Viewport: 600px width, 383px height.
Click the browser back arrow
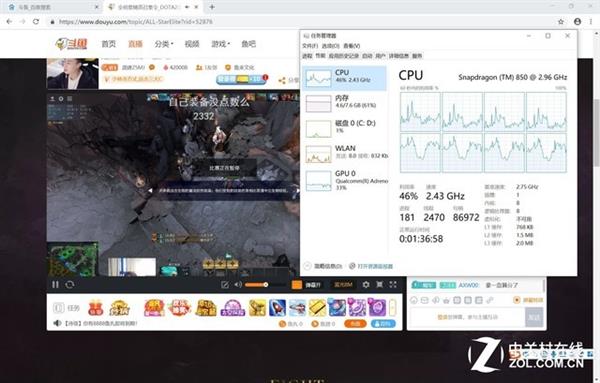tap(9, 22)
